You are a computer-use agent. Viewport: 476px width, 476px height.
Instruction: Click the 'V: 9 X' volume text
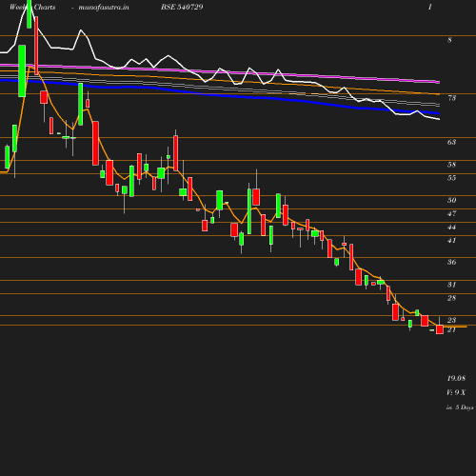(456, 392)
